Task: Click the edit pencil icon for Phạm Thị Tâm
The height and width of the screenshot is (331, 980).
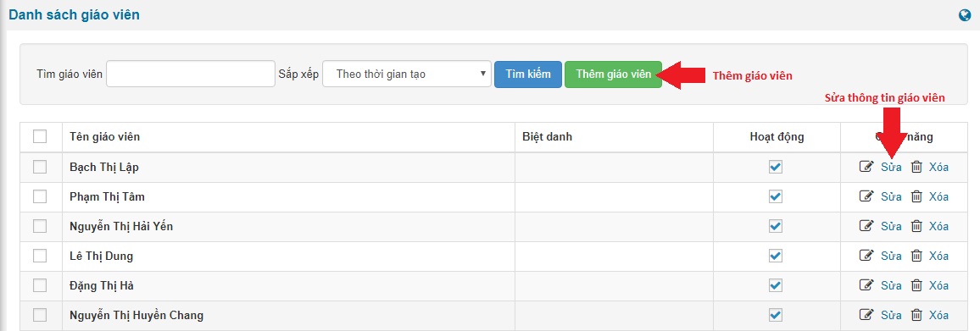Action: (x=866, y=196)
